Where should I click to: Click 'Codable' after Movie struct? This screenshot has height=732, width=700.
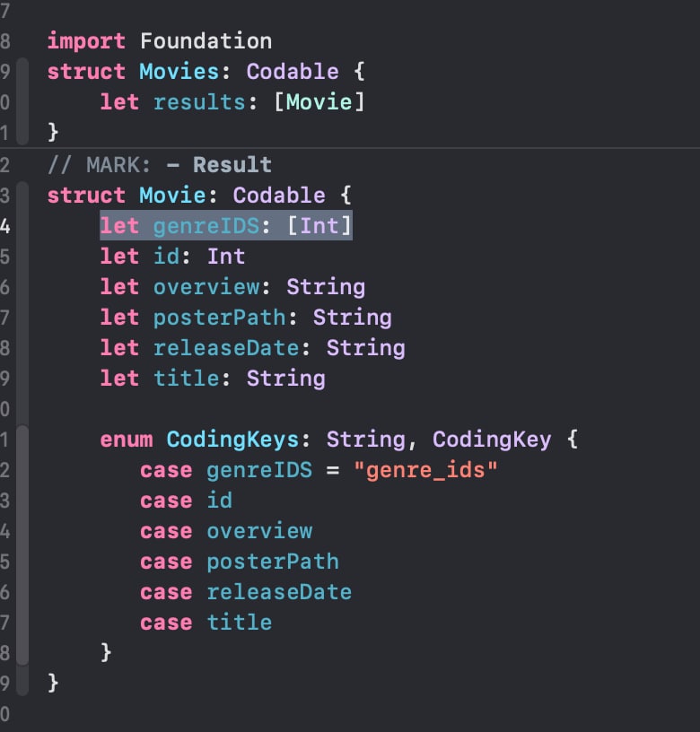pos(279,196)
